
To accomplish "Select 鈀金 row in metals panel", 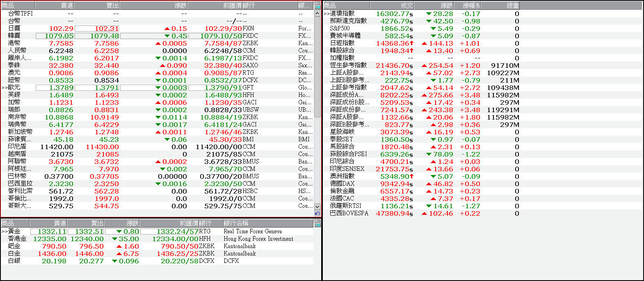I will [x=157, y=246].
